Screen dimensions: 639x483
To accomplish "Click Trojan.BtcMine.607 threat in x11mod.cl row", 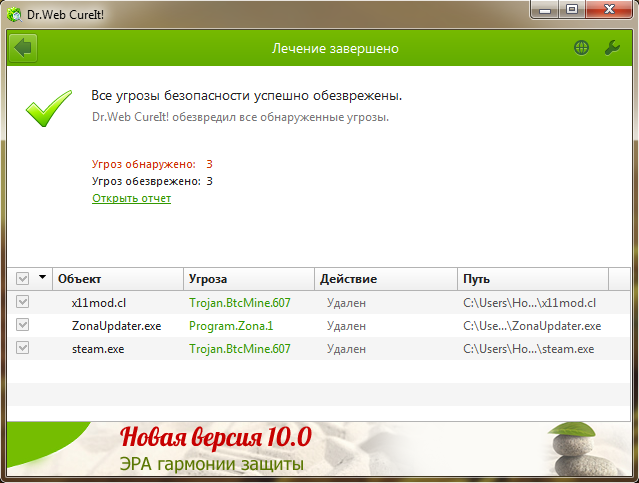I will [x=240, y=303].
